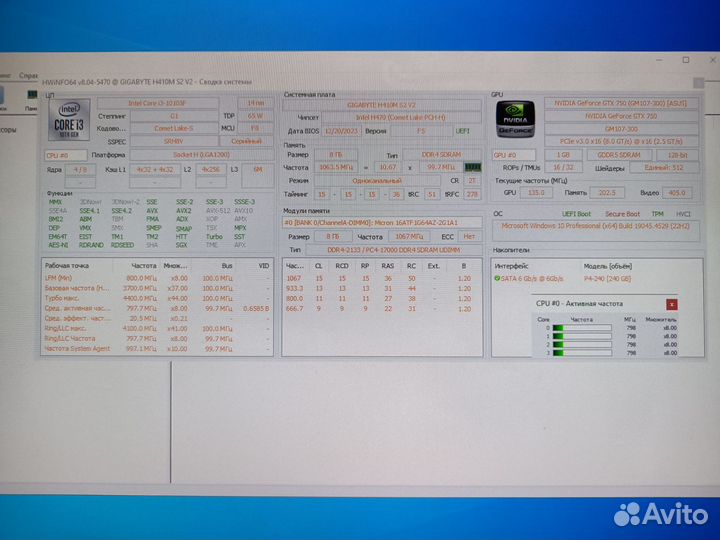The height and width of the screenshot is (540, 720).
Task: Open the memory module Micron 16ATF1G64AZ dropdown
Action: (382, 223)
